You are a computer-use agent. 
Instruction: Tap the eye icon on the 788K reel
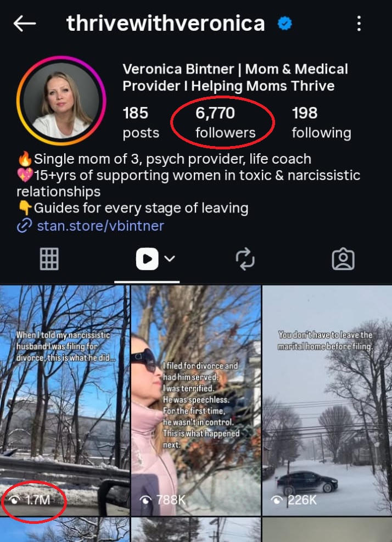[x=146, y=500]
